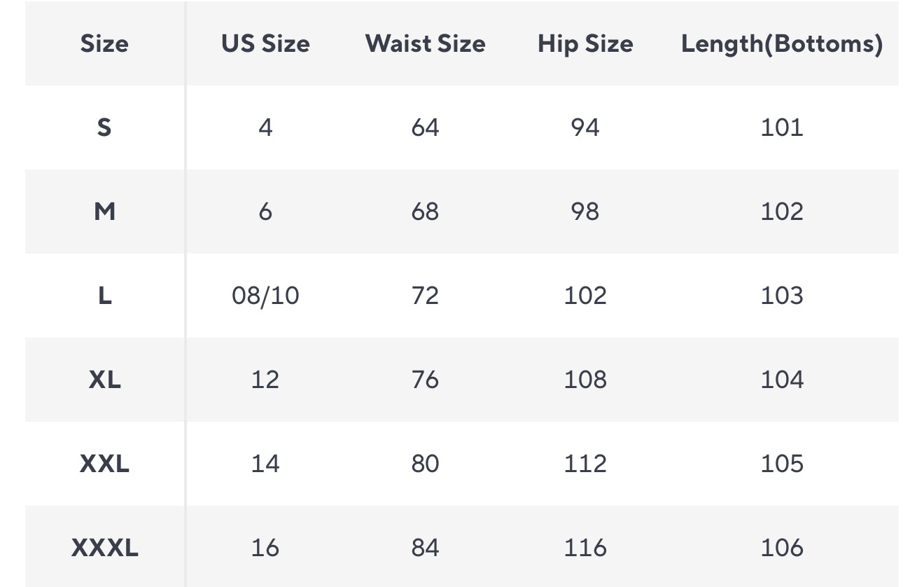The height and width of the screenshot is (587, 924).
Task: Click US size 4 in the S row
Action: click(x=265, y=127)
